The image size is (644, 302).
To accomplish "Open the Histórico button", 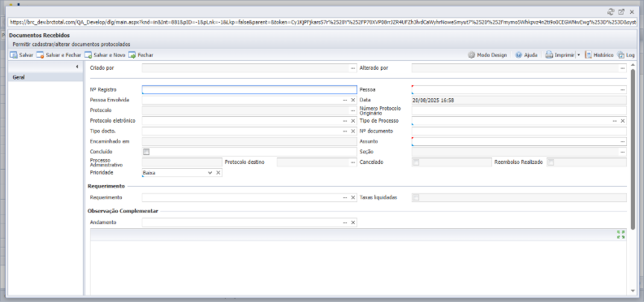I will pyautogui.click(x=599, y=55).
